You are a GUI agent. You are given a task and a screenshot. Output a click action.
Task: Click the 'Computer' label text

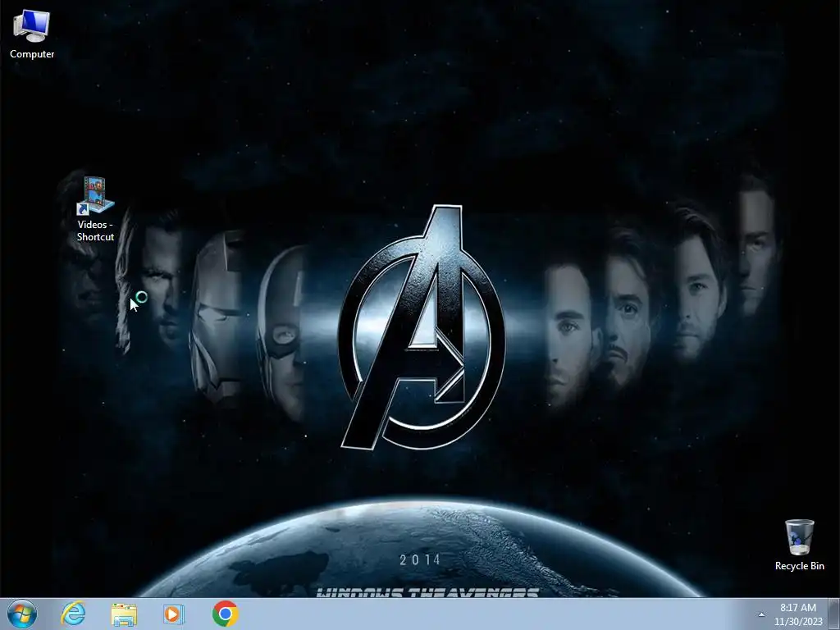[32, 54]
